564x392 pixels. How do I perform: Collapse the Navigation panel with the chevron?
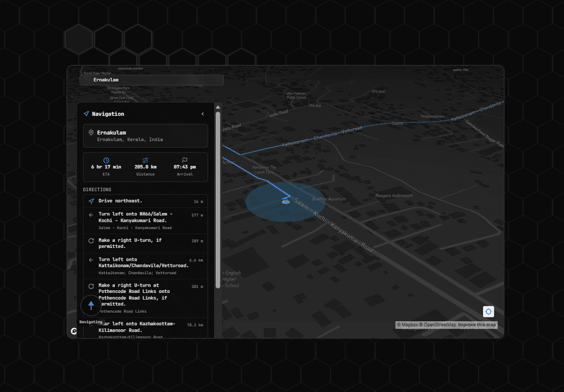(203, 113)
